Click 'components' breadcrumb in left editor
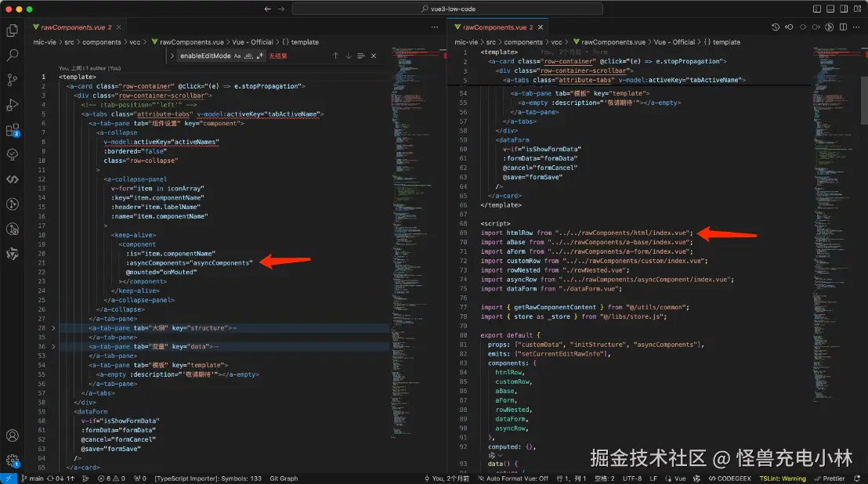This screenshot has width=868, height=484. click(x=102, y=42)
